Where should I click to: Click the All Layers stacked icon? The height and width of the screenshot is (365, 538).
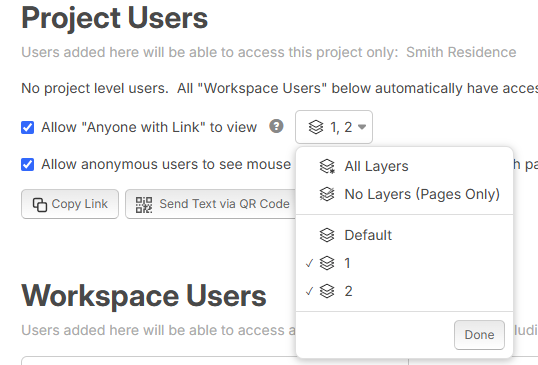point(327,166)
